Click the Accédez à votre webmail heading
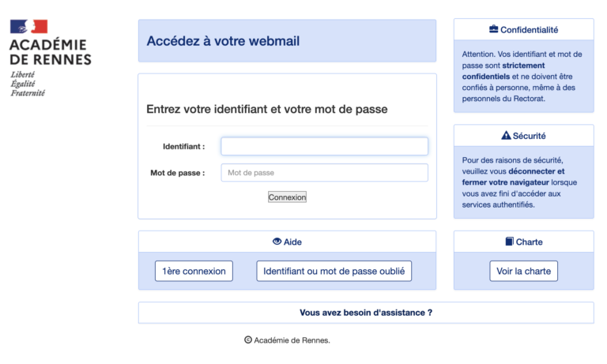Screen dimensions: 607x364 [x=223, y=41]
